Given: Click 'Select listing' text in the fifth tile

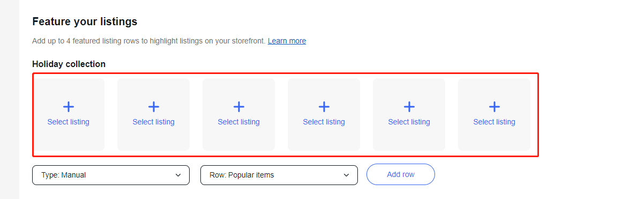Looking at the screenshot, I should coord(409,122).
